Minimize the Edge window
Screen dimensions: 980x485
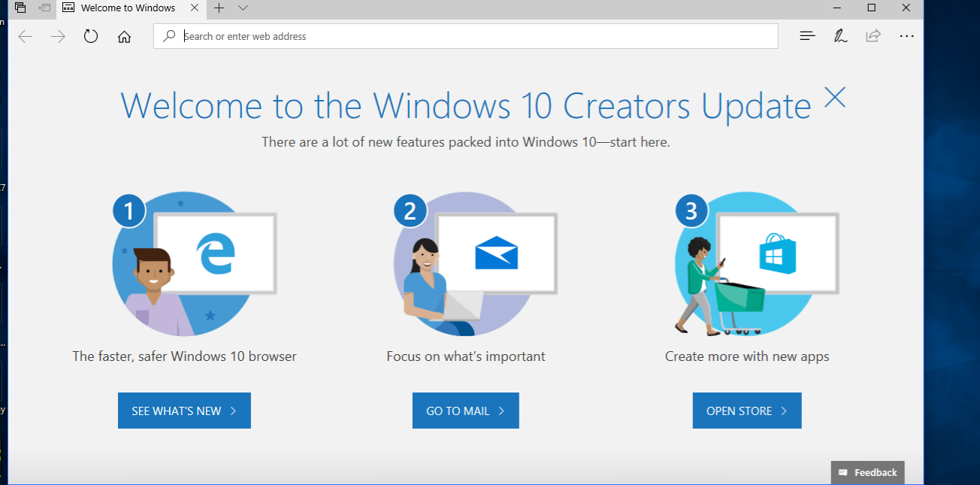837,8
